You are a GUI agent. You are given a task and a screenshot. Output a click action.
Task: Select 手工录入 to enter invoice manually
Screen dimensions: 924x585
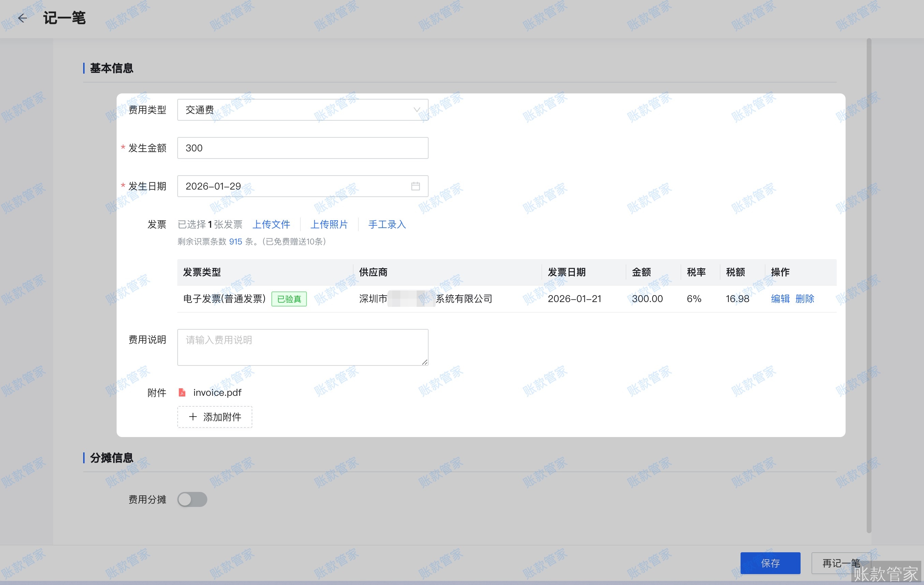click(387, 224)
